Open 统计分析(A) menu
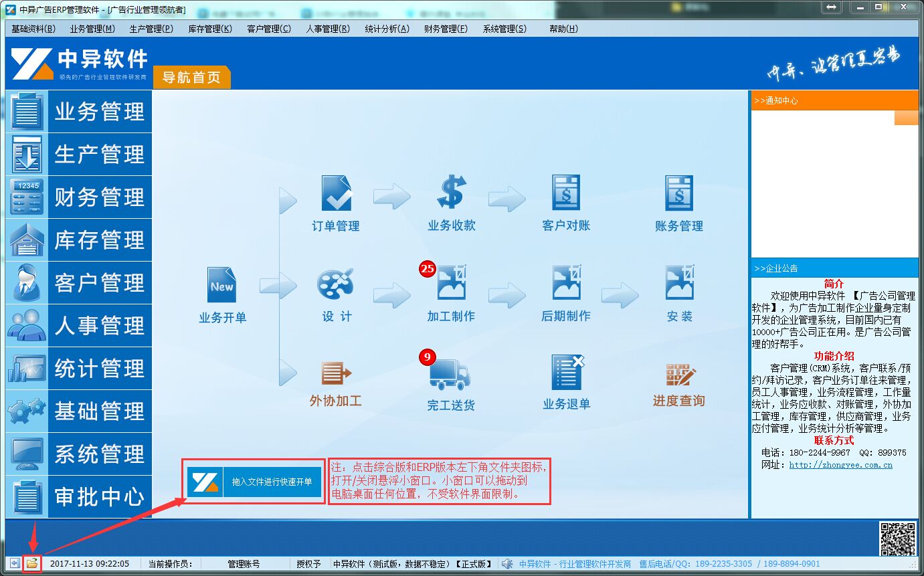924x576 pixels. click(x=387, y=29)
